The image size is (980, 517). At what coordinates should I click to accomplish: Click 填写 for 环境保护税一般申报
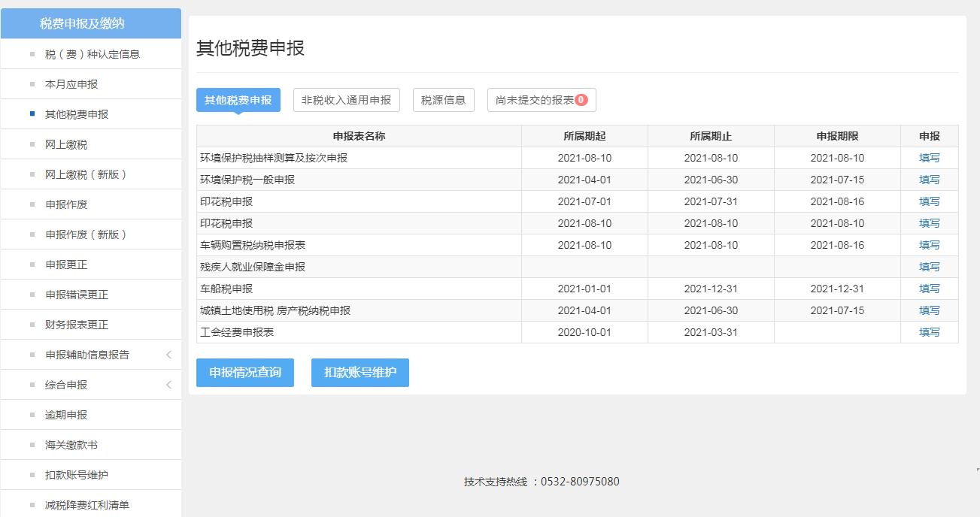coord(929,180)
